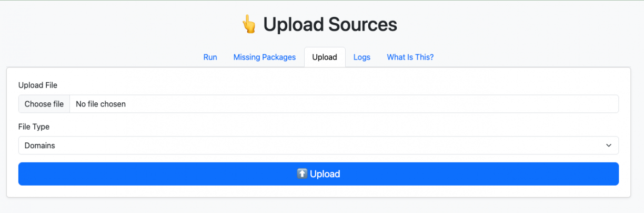
Task: Open the Missing Packages tab
Action: click(x=265, y=57)
